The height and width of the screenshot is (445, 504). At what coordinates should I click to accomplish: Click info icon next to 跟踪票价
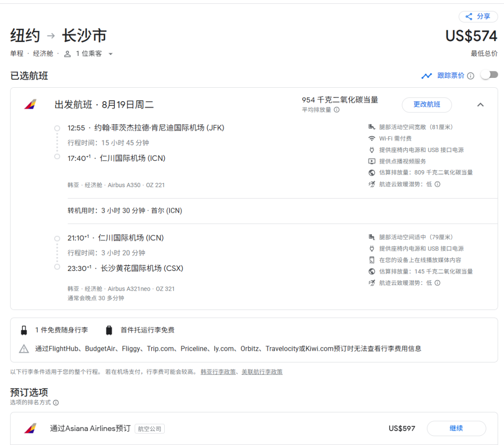pyautogui.click(x=470, y=76)
